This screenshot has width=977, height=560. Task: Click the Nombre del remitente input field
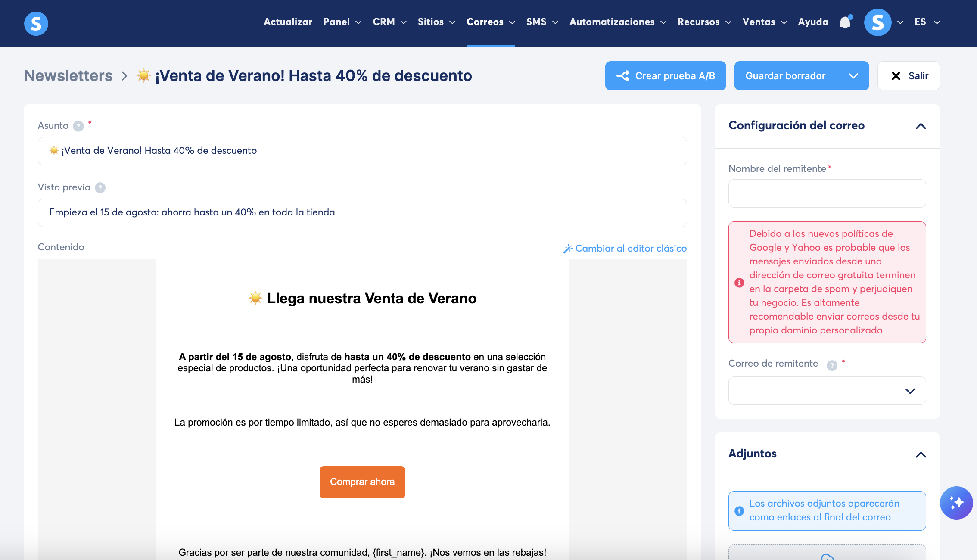[x=827, y=193]
